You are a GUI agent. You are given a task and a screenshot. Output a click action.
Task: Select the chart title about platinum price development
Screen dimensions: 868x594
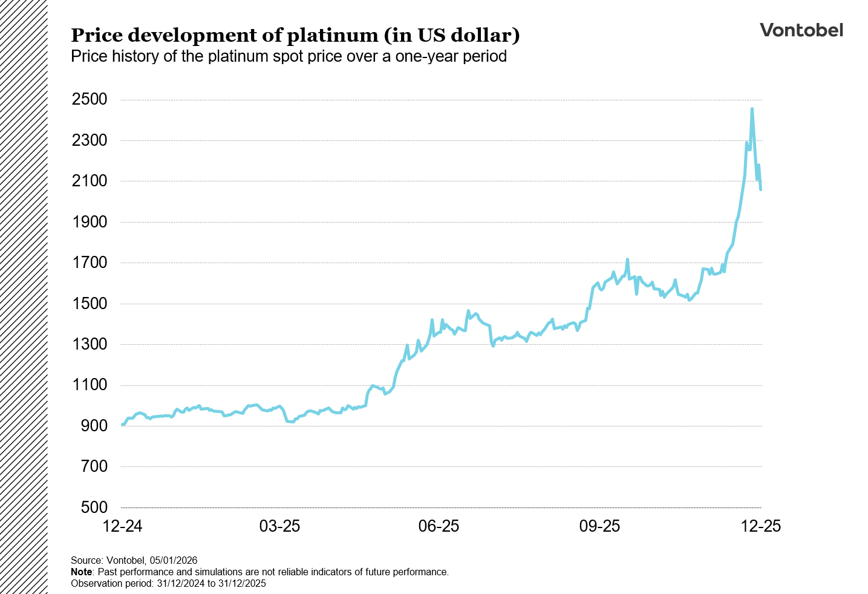(x=295, y=35)
